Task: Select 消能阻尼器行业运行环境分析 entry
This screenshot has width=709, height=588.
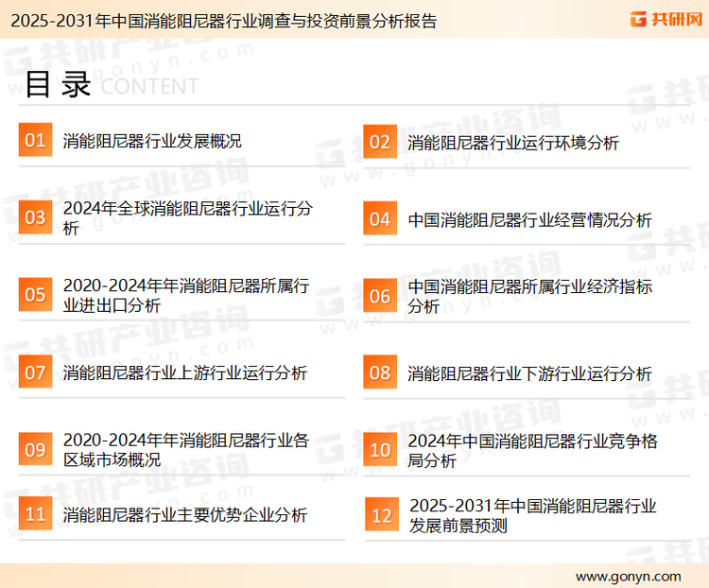Action: (513, 143)
